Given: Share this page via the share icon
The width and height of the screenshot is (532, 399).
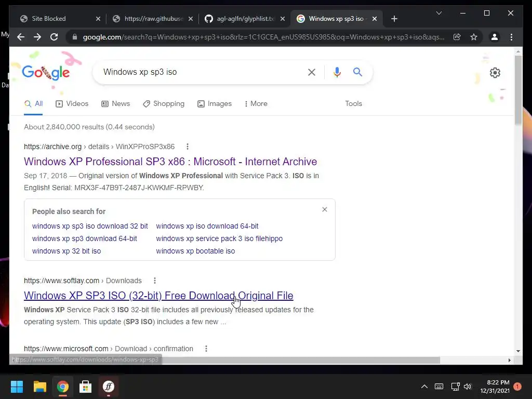Looking at the screenshot, I should click(457, 37).
